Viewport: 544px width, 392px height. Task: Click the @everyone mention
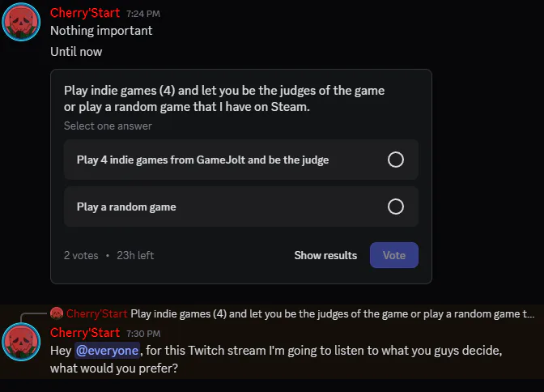point(107,351)
